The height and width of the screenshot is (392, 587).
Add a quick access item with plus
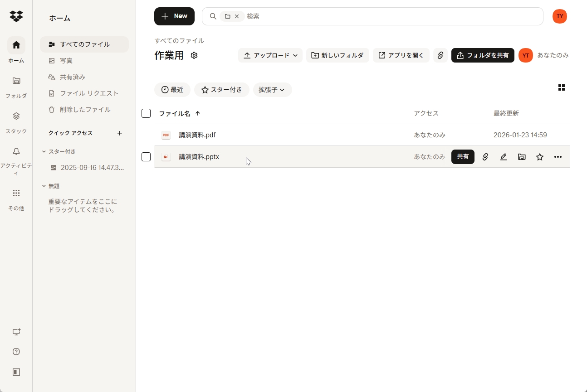120,133
